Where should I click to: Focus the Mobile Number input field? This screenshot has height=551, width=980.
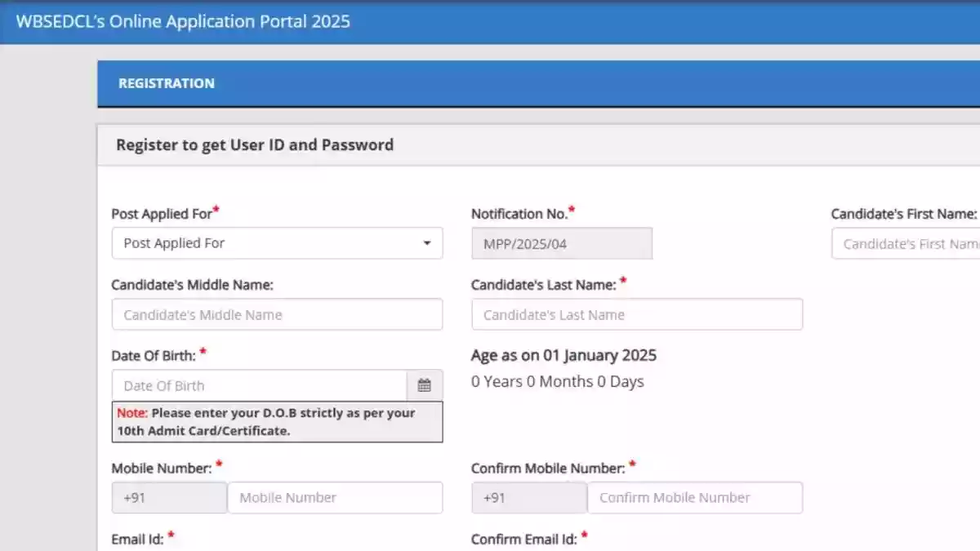[x=335, y=497]
